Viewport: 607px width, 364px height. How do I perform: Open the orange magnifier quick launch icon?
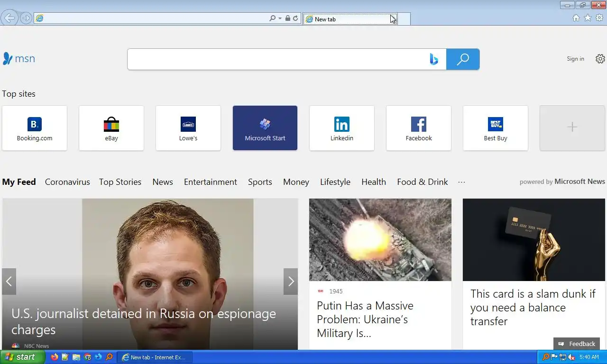click(109, 357)
